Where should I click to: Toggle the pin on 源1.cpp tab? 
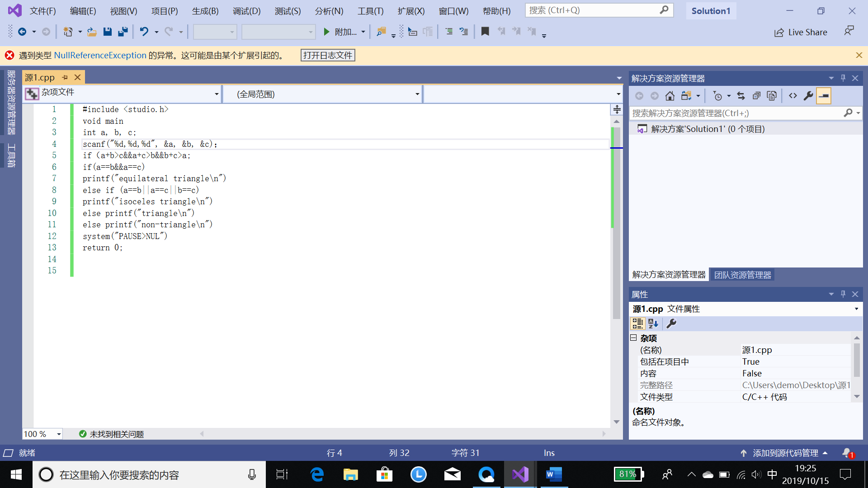pyautogui.click(x=65, y=77)
